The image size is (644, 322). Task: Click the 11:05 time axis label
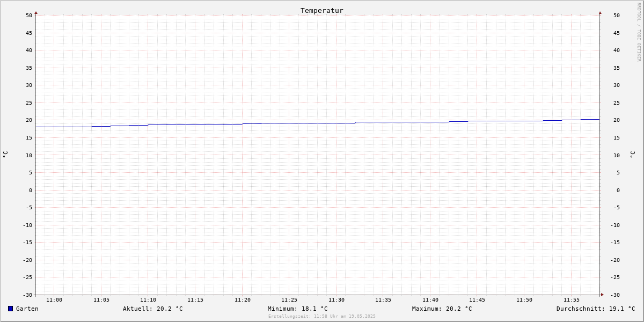click(x=101, y=300)
